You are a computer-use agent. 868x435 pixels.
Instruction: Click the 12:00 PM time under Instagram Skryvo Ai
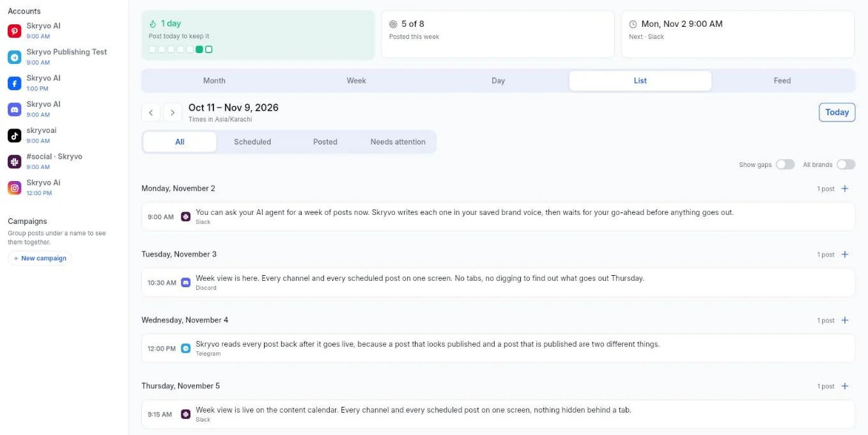pyautogui.click(x=39, y=193)
